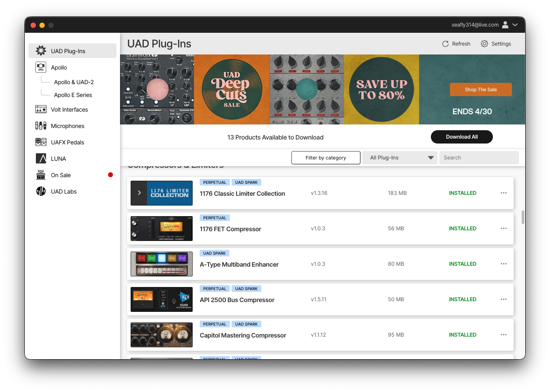Click the seafly314@live.com account email
550x392 pixels.
(475, 25)
